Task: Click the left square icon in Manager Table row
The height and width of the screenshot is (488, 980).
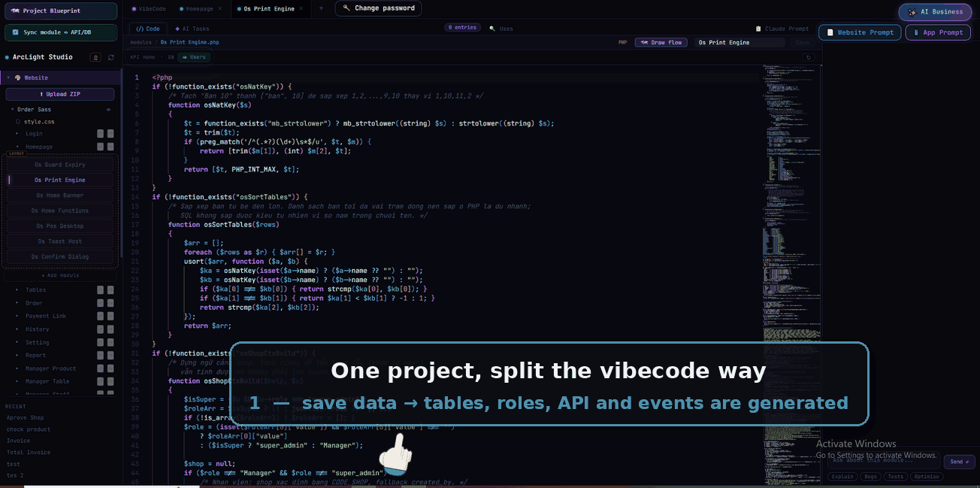Action: click(x=100, y=381)
